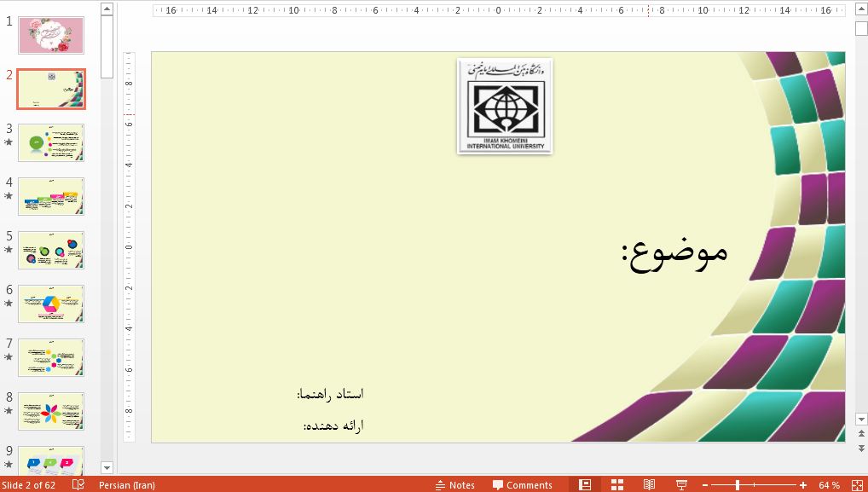
Task: Open the 64% zoom level dialog
Action: coord(829,484)
